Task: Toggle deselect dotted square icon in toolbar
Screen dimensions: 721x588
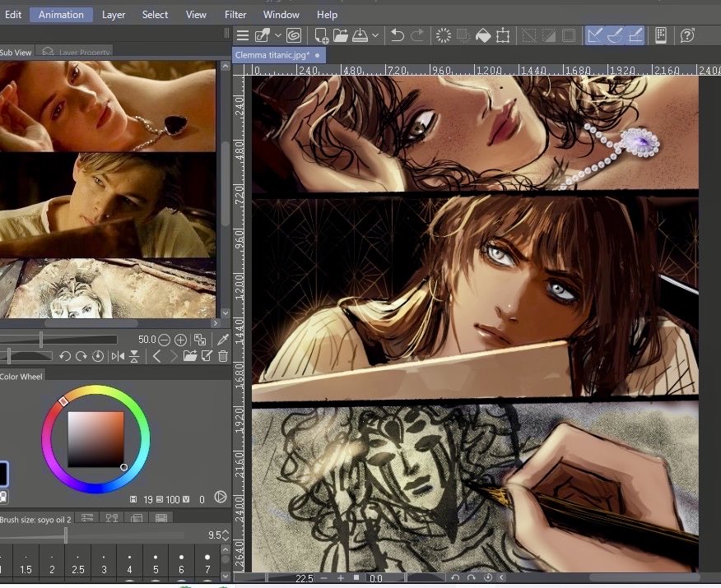Action: [528, 35]
